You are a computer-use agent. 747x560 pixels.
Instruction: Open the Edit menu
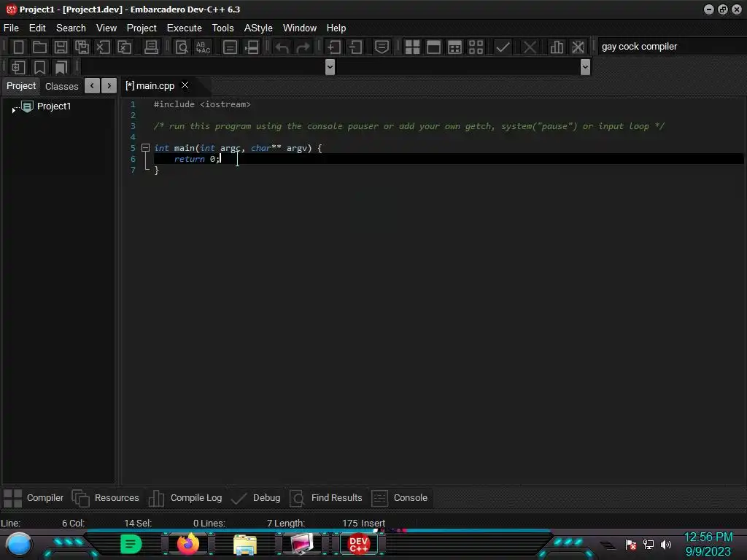pos(37,28)
